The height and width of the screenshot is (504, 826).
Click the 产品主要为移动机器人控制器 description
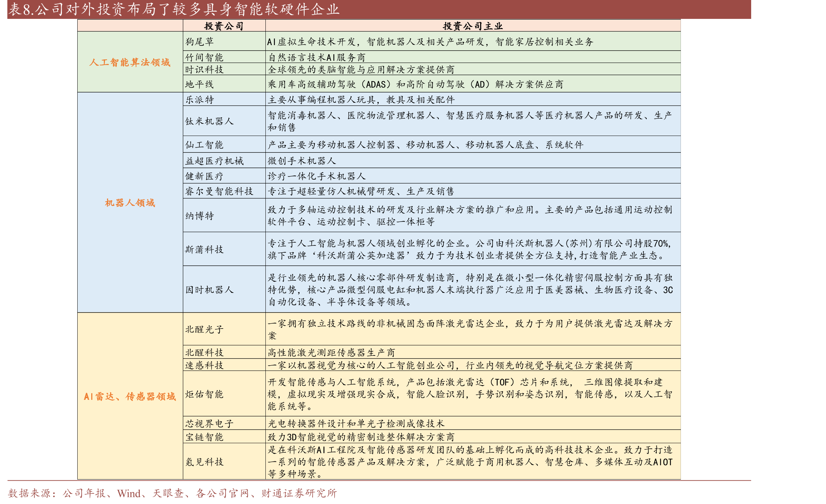[x=473, y=144]
